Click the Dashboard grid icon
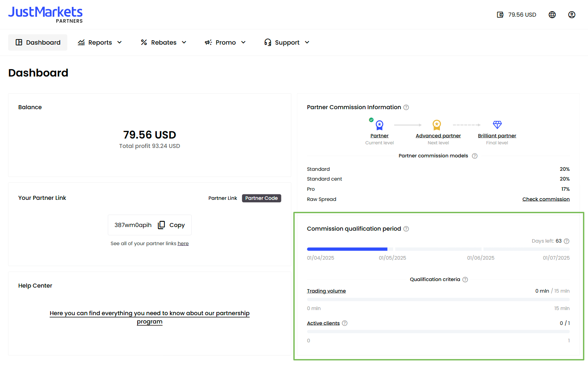This screenshot has height=367, width=588. tap(19, 42)
